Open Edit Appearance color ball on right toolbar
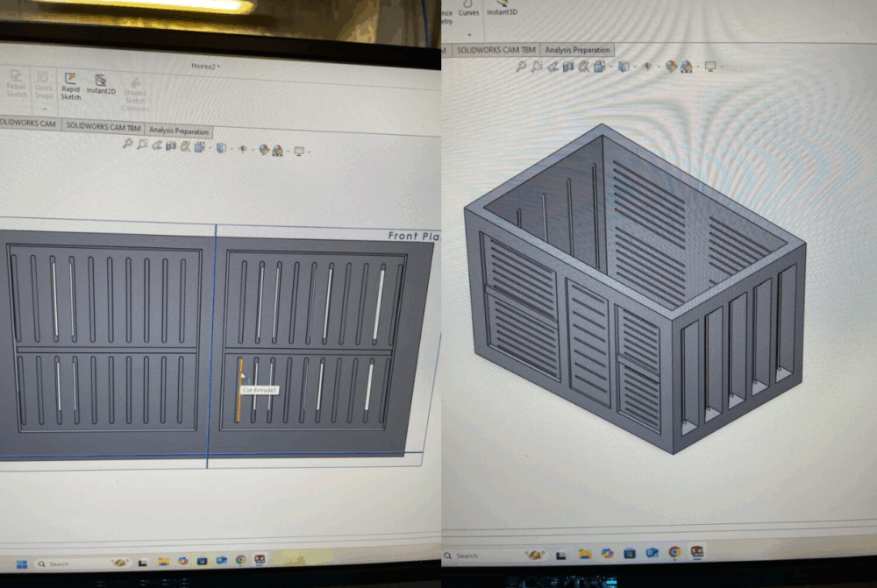Screen dimensions: 877x588 pyautogui.click(x=671, y=67)
